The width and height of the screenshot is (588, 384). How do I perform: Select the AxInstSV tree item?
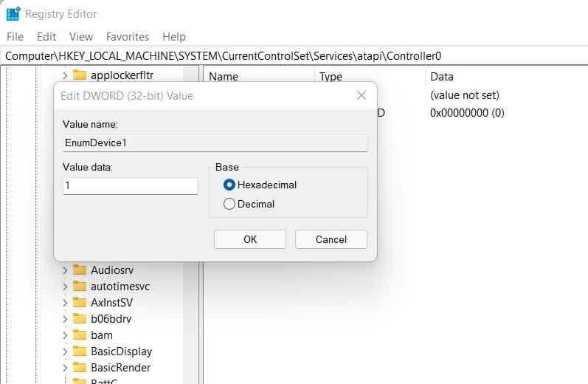(111, 303)
